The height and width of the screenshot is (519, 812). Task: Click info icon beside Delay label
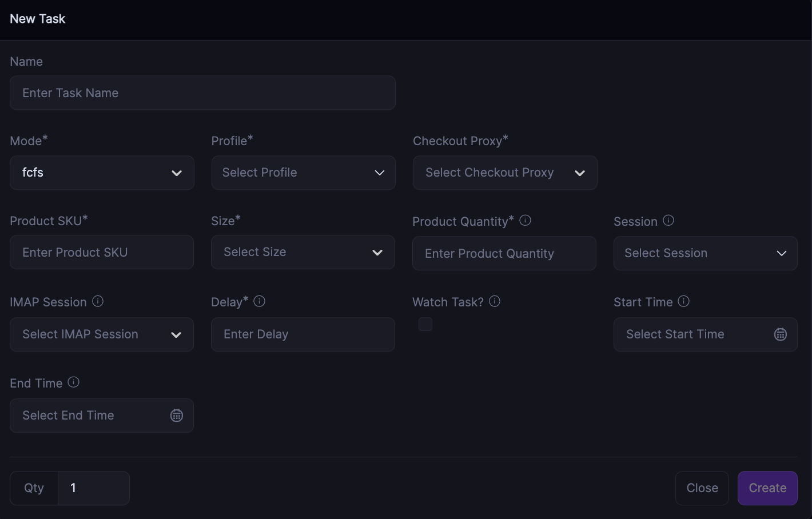point(259,301)
